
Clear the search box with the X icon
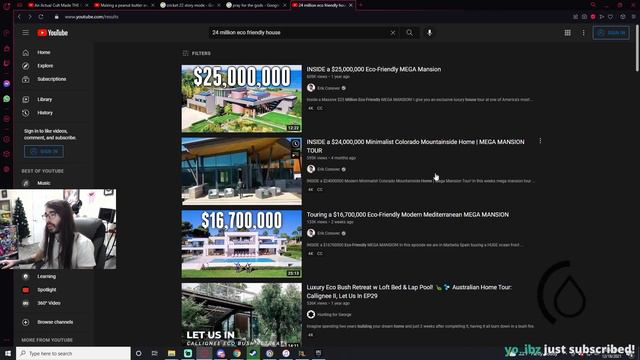pyautogui.click(x=393, y=33)
